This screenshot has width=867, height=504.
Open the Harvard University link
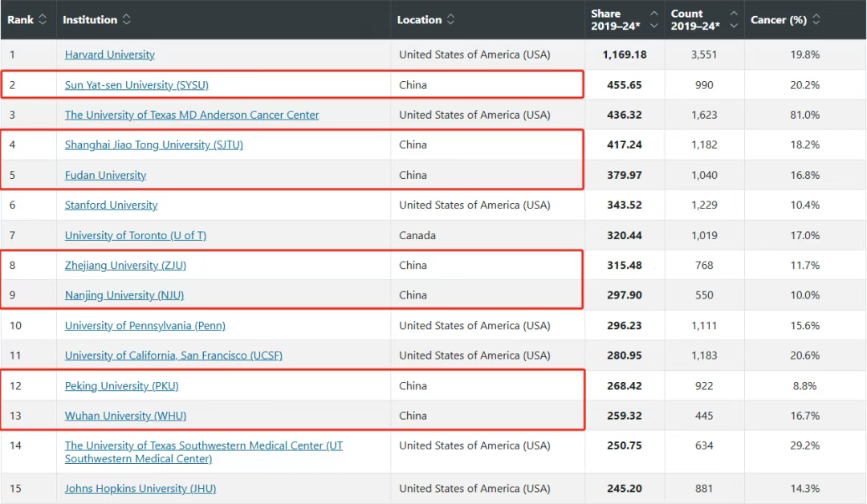tap(109, 55)
